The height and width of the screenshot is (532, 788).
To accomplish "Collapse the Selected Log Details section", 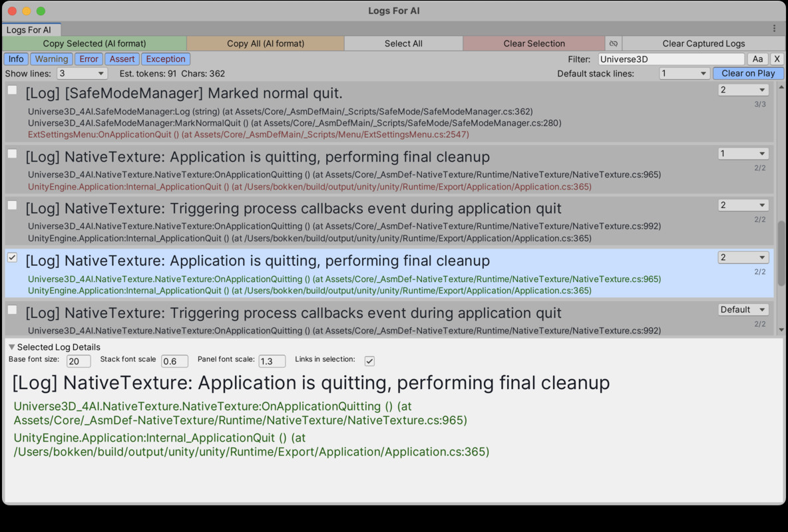I will [11, 347].
